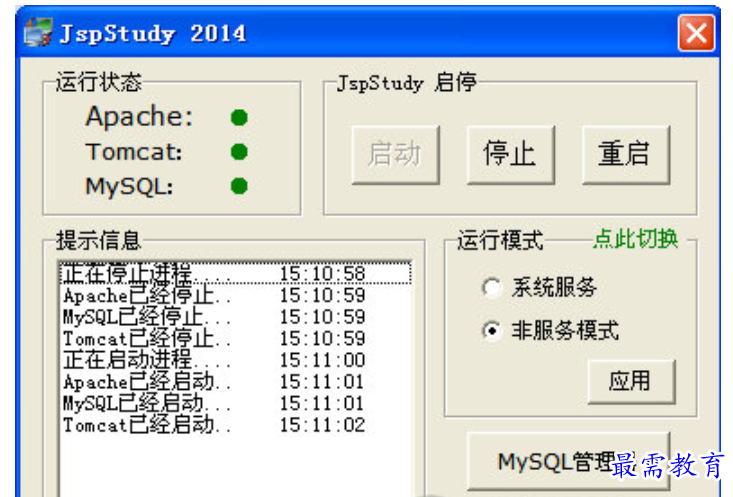Click the JspStudy 2014 title text
This screenshot has height=497, width=733.
pyautogui.click(x=153, y=34)
